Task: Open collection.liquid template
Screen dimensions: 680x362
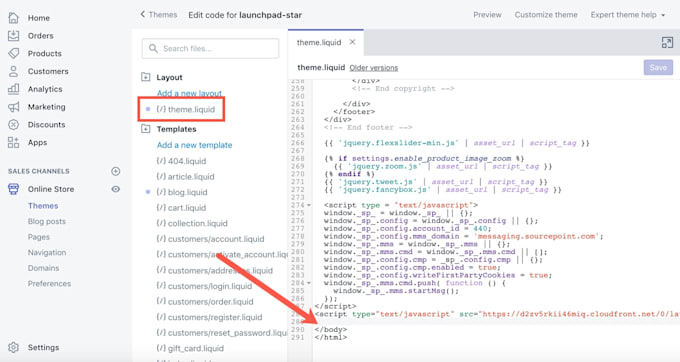Action: [x=192, y=223]
